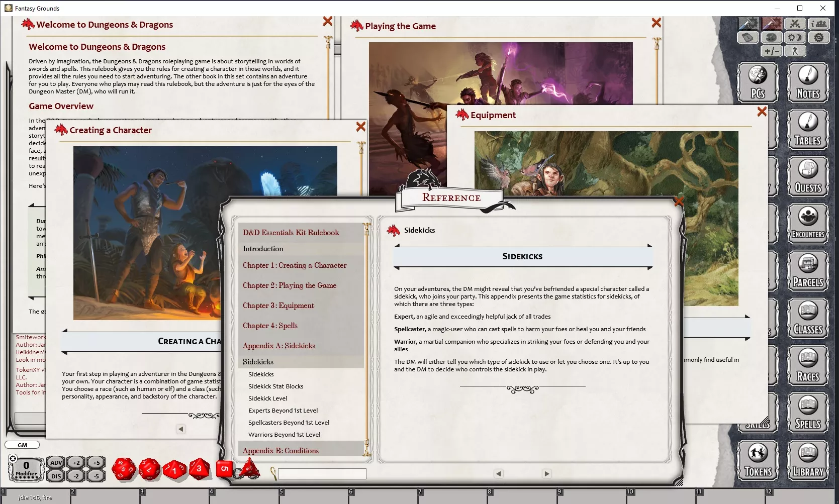This screenshot has height=504, width=839.
Task: Pick the red d4 pyramid die
Action: tap(249, 468)
